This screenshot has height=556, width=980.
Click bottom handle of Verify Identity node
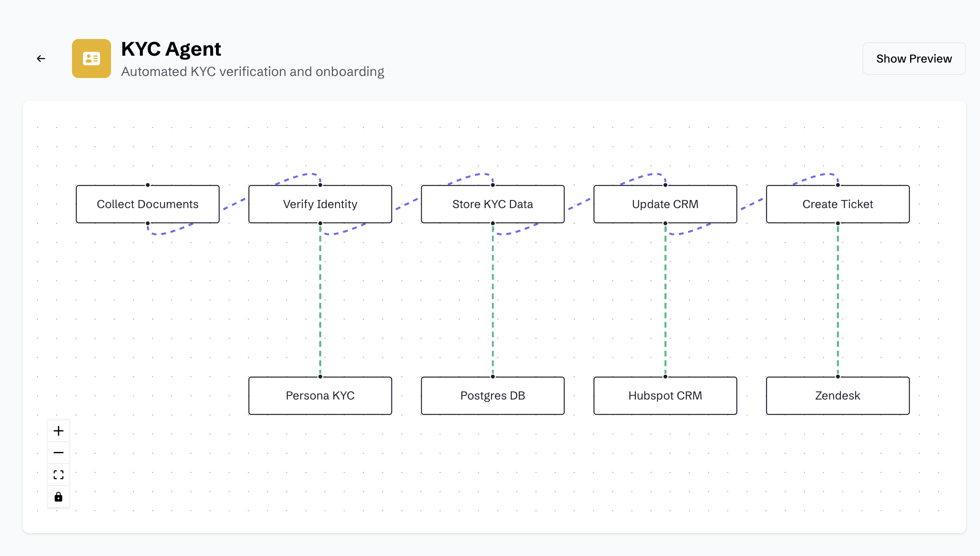320,223
